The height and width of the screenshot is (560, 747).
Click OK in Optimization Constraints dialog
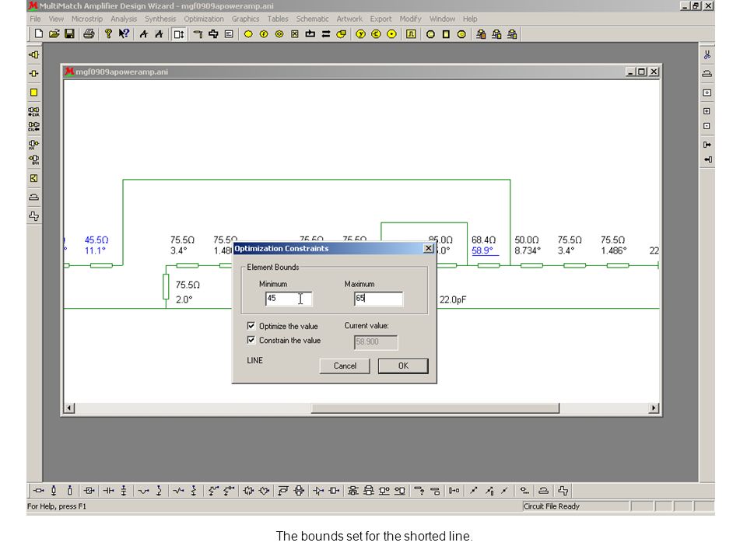[x=403, y=366]
